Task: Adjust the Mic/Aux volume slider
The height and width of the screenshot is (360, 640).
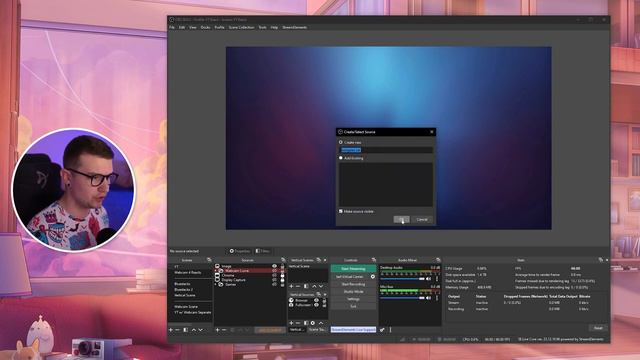Action: 403,298
